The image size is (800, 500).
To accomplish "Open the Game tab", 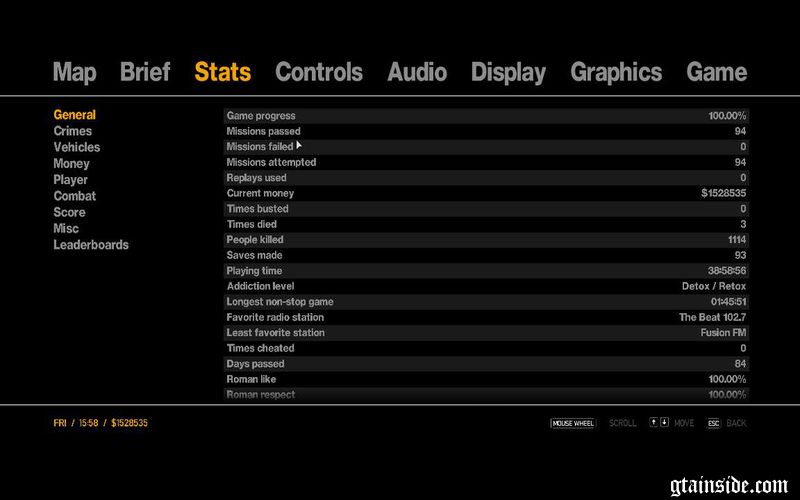I will 716,72.
